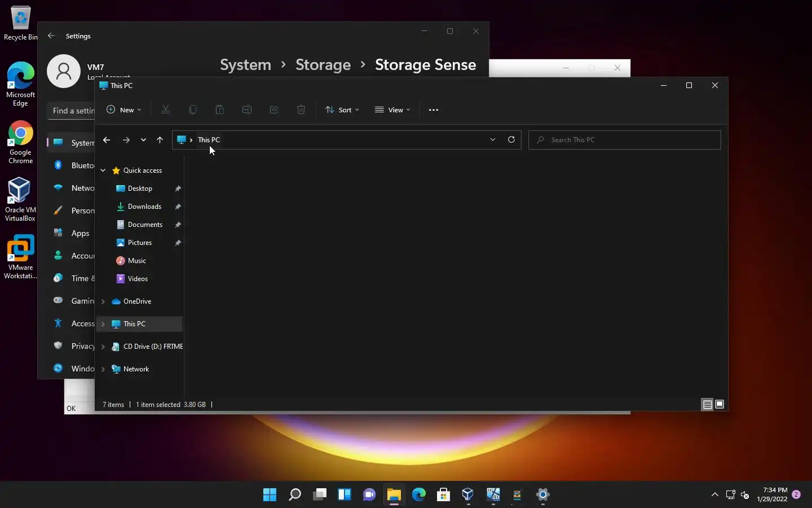This screenshot has height=508, width=812.
Task: Select Apps in the Settings sidebar
Action: pyautogui.click(x=72, y=233)
